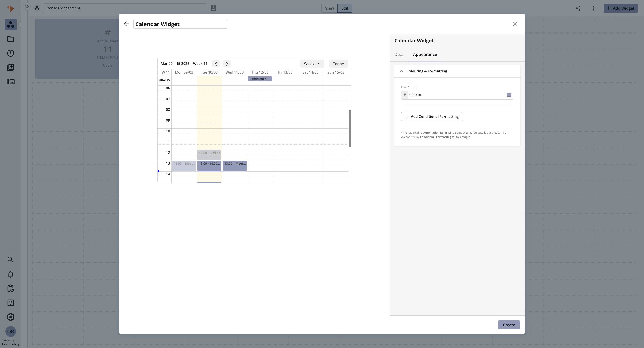Open the Week view dropdown
This screenshot has height=348, width=644.
click(x=312, y=64)
